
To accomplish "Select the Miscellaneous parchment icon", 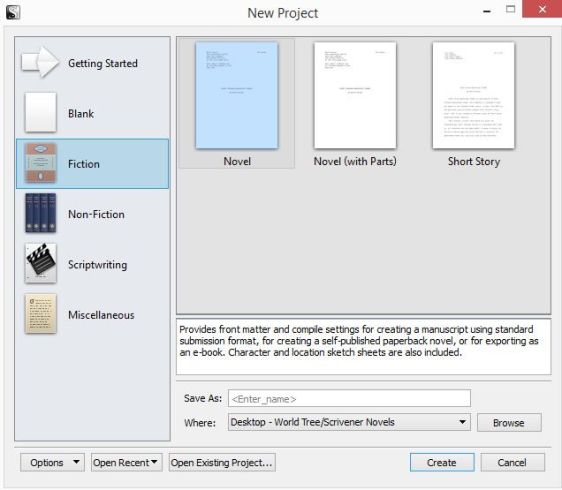I will [x=41, y=314].
